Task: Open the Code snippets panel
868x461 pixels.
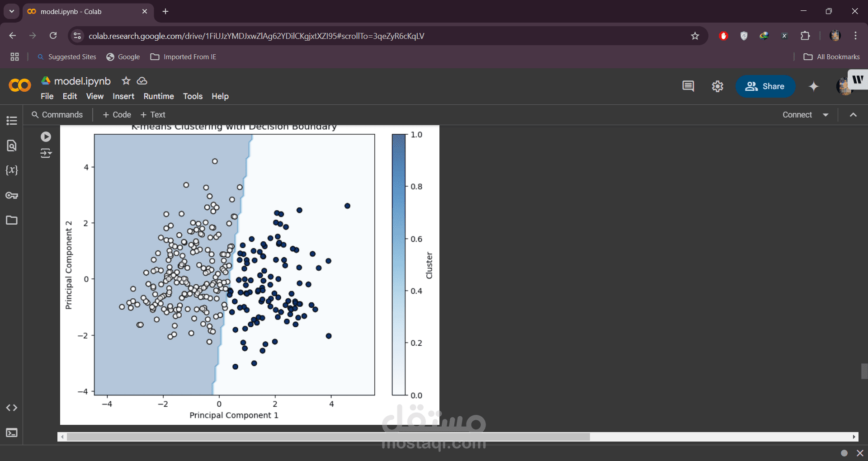Action: pyautogui.click(x=12, y=408)
